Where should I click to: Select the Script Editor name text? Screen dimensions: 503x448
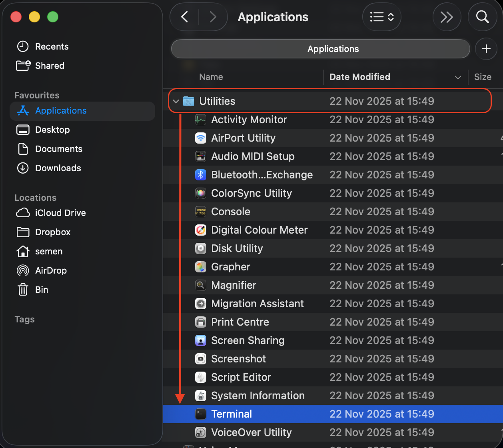241,377
